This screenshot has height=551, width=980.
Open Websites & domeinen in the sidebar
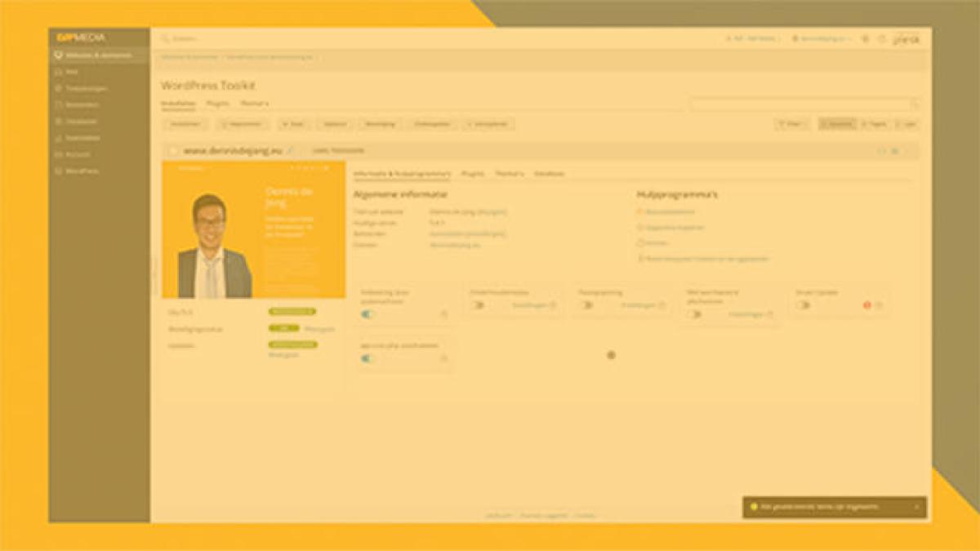click(98, 56)
